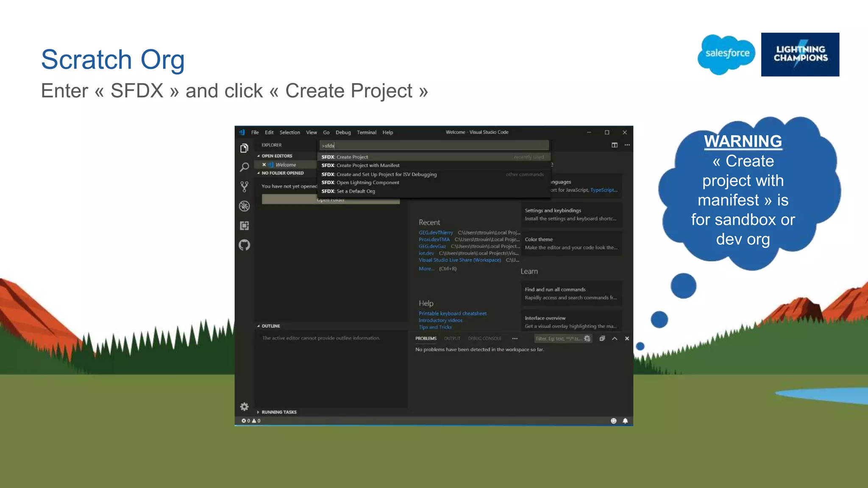This screenshot has width=868, height=488.
Task: Open the Search magnifier in activity bar
Action: coord(244,167)
